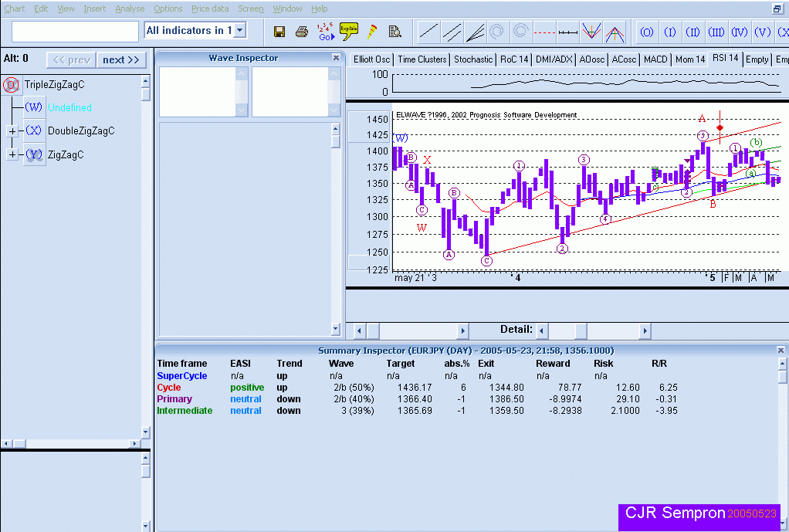
Task: Open the All indicators dropdown
Action: 239,31
